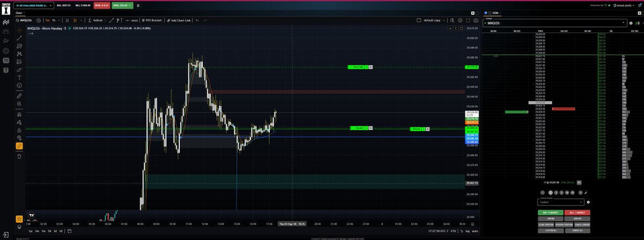644x240 pixels.
Task: Click the lock icon beside UP&L
Action: (138, 5)
